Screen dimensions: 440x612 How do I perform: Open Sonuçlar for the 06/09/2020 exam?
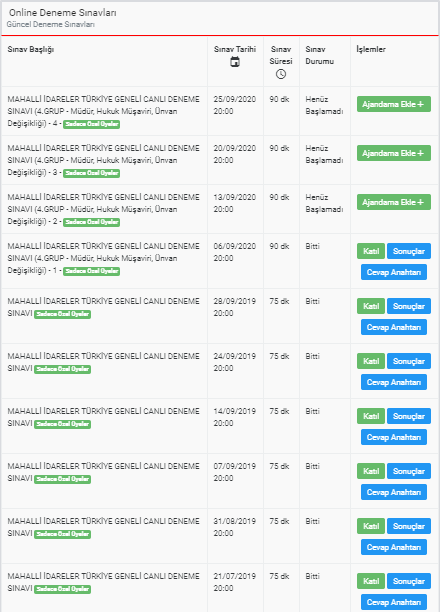pyautogui.click(x=409, y=251)
